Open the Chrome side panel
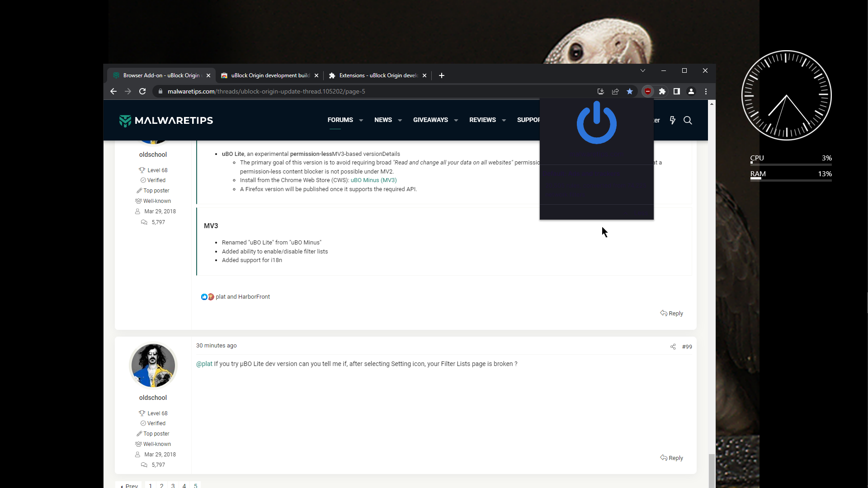 pyautogui.click(x=677, y=91)
